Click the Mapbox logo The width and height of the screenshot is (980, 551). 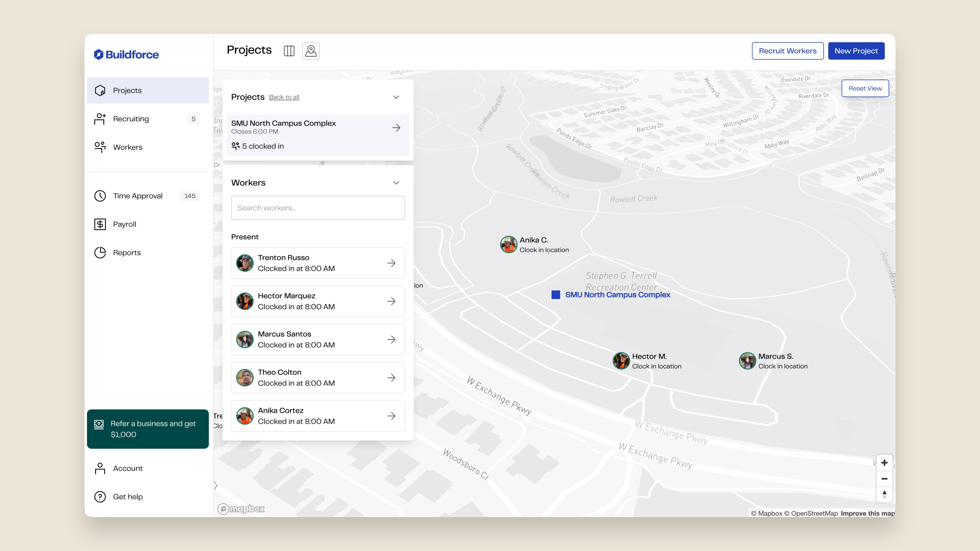click(x=241, y=509)
